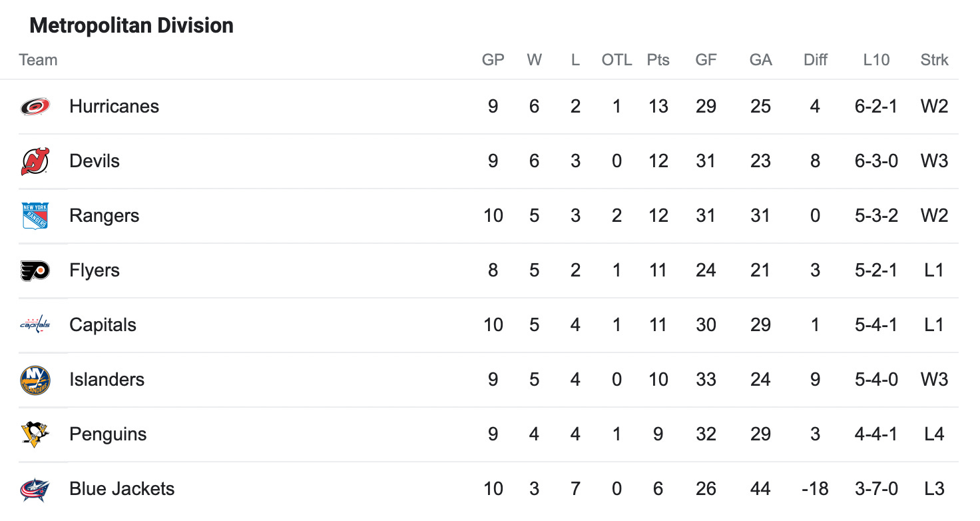Click the Penguins team name

108,434
